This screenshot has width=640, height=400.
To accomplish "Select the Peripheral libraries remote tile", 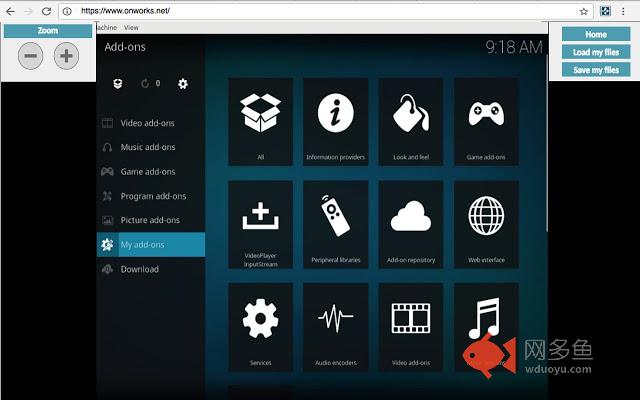I will [x=335, y=224].
